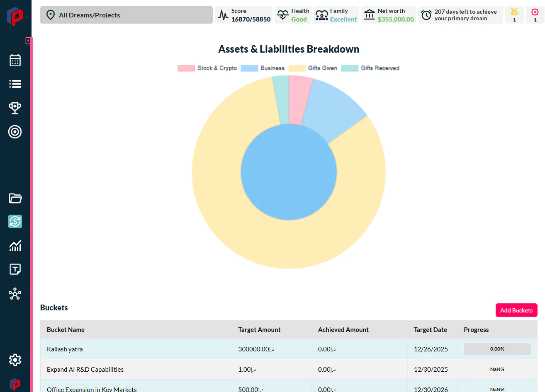
Task: Open the trophy achievements icon
Action: (x=15, y=108)
